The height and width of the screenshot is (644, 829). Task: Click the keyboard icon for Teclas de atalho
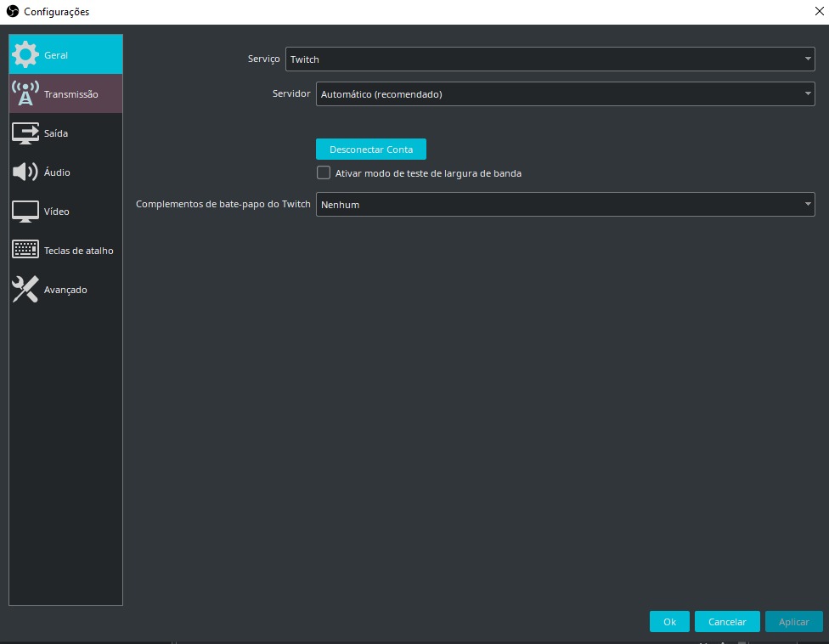click(25, 251)
